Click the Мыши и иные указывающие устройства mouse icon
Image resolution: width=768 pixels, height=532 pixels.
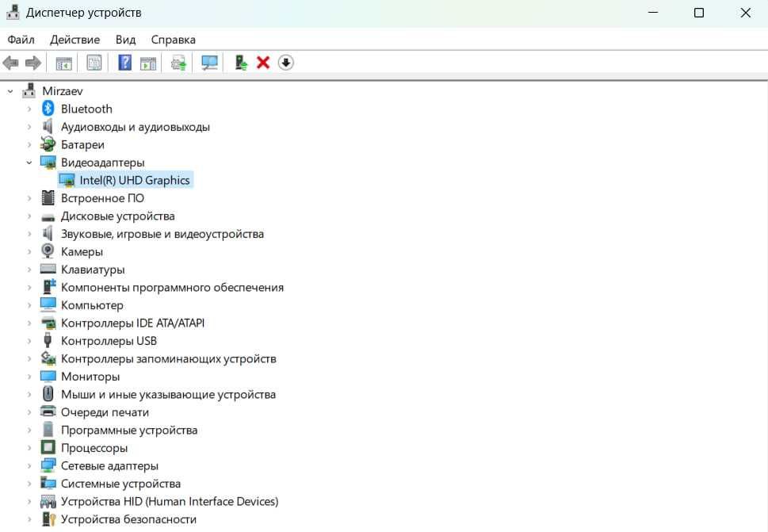(48, 393)
